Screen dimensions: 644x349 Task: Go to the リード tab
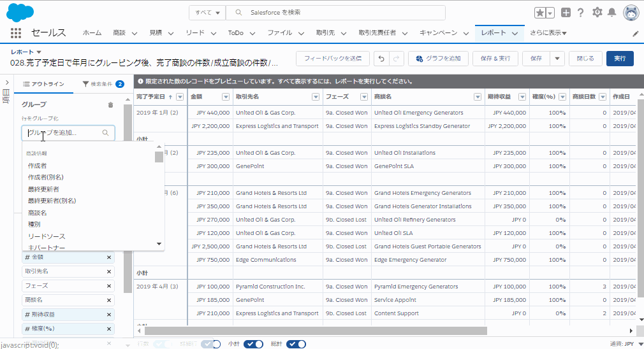coord(195,33)
